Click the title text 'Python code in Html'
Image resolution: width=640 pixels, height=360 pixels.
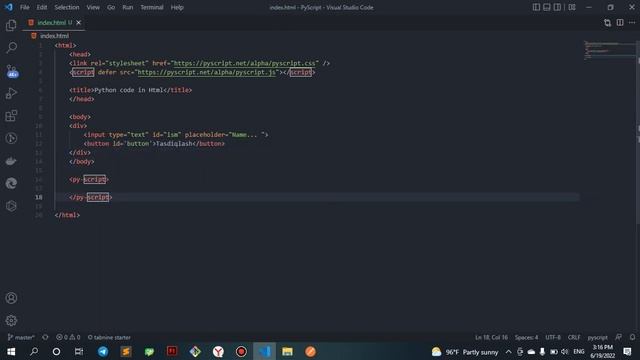129,90
